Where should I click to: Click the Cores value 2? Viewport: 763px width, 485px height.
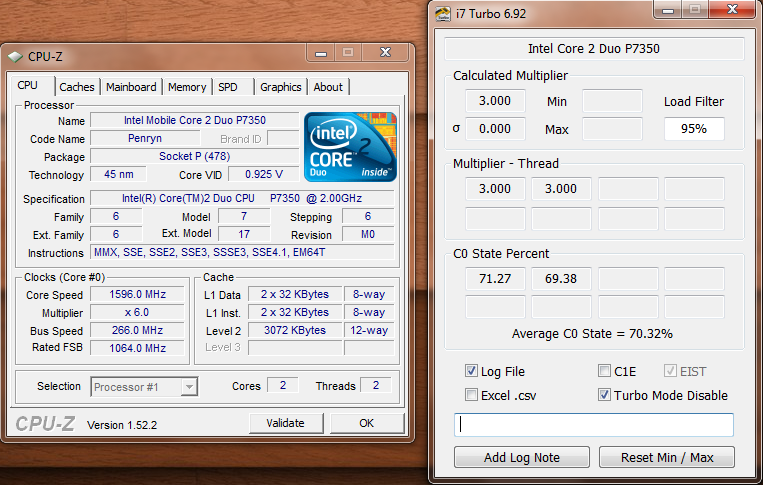tap(283, 385)
